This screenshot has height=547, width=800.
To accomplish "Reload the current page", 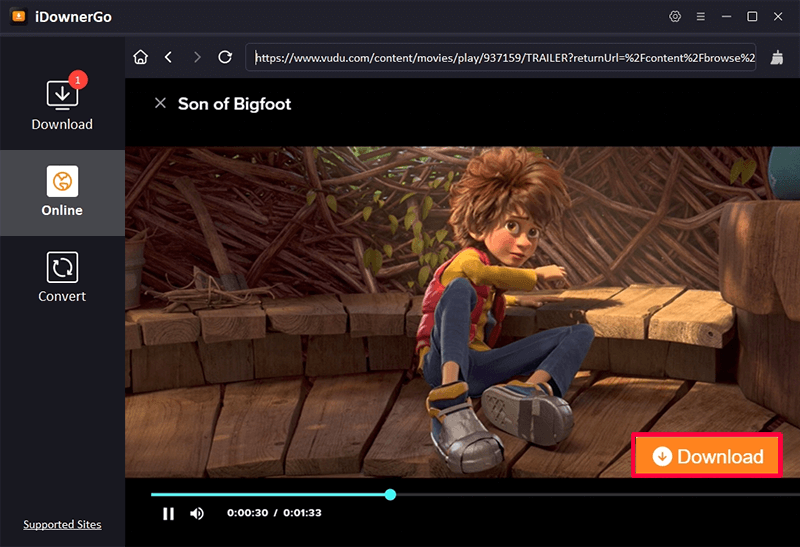I will (225, 57).
